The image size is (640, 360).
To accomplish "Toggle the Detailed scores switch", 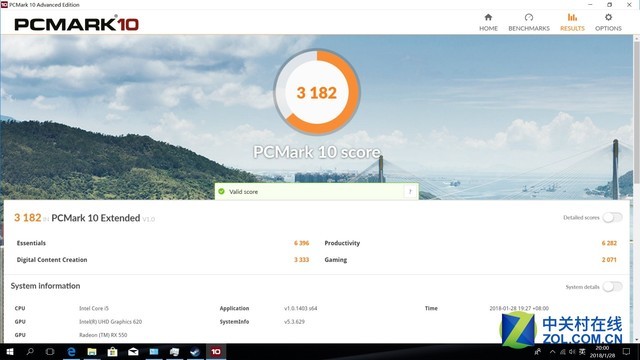I will [x=613, y=218].
